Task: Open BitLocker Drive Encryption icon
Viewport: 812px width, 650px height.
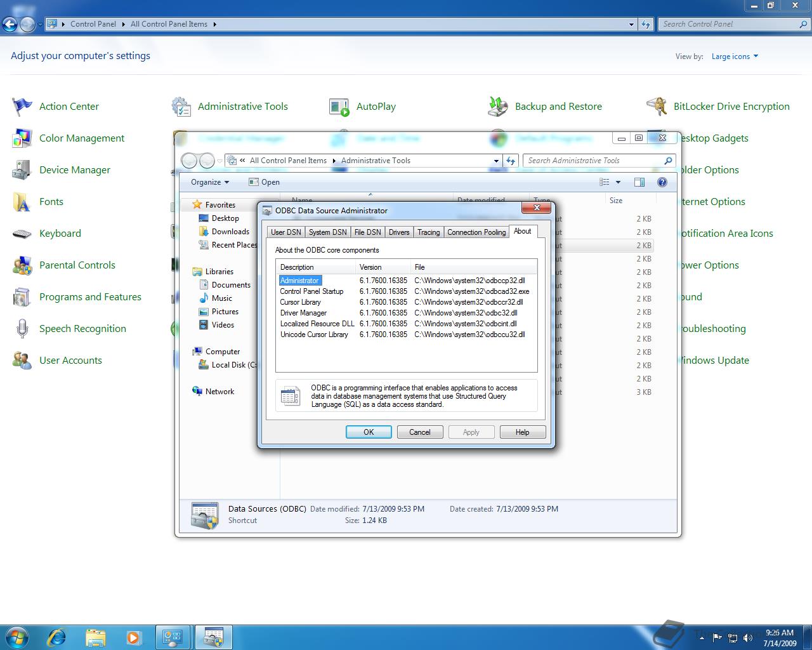Action: [x=657, y=107]
